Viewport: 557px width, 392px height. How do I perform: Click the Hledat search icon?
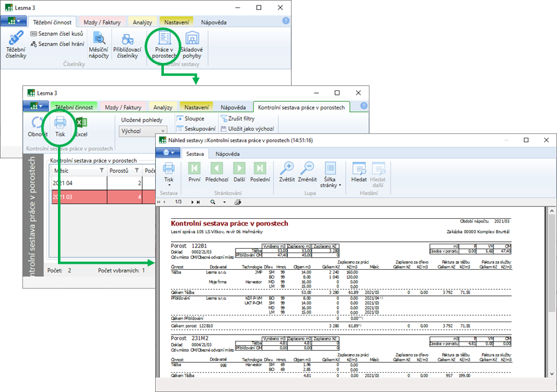pos(359,172)
